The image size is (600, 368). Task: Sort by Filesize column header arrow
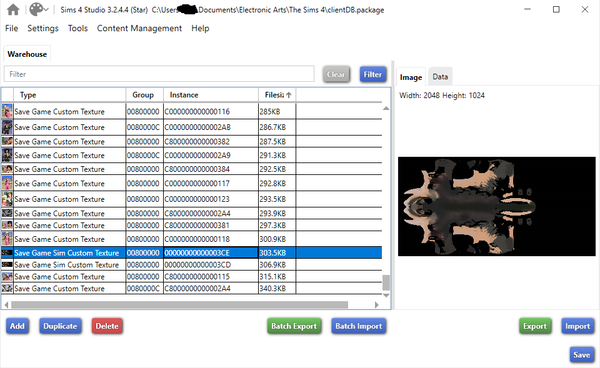tap(289, 95)
